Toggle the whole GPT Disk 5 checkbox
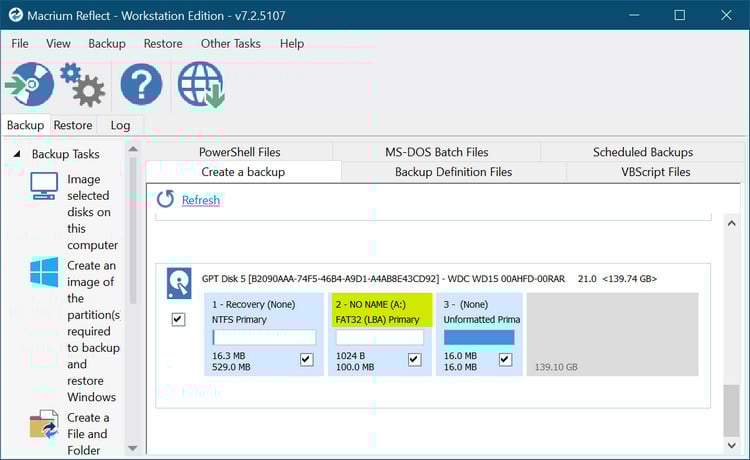The image size is (750, 460). [178, 319]
